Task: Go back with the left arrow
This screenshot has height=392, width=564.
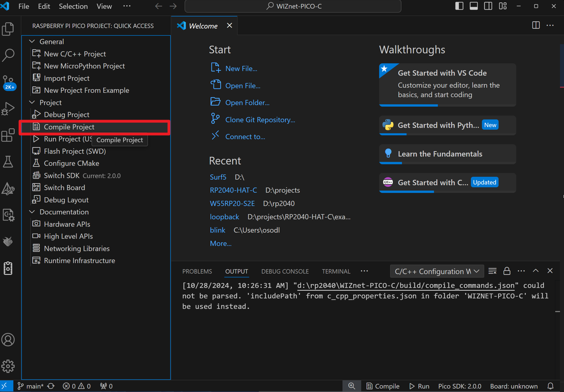Action: [x=159, y=6]
